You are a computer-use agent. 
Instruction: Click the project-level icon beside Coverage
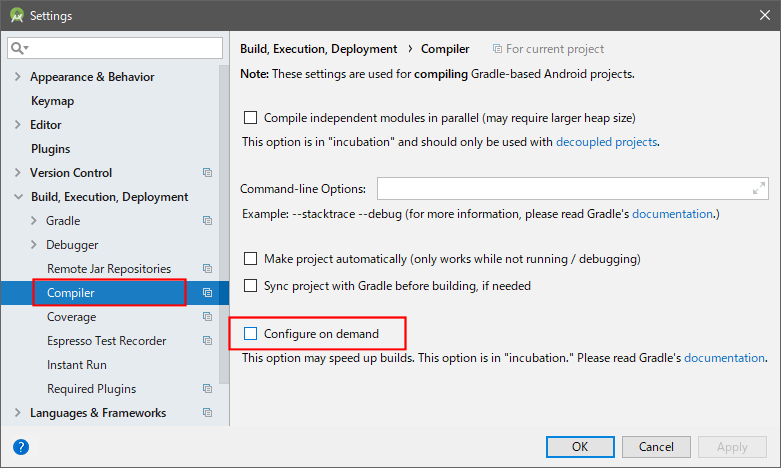pyautogui.click(x=207, y=317)
